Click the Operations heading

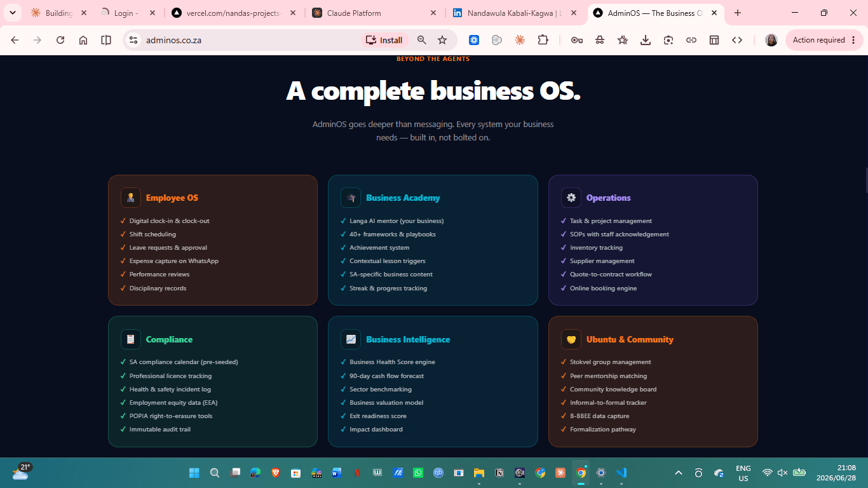[x=609, y=198]
